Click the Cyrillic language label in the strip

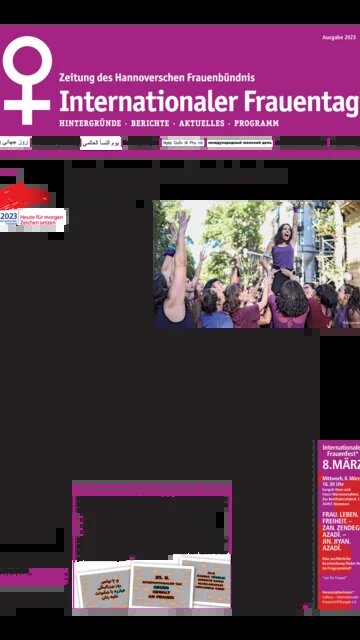coord(240,143)
